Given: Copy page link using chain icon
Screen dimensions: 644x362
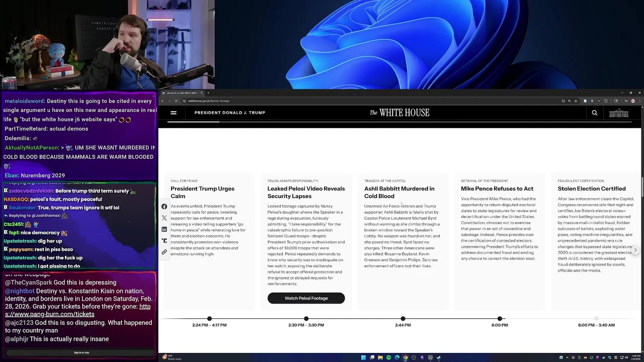Looking at the screenshot, I should tap(164, 252).
